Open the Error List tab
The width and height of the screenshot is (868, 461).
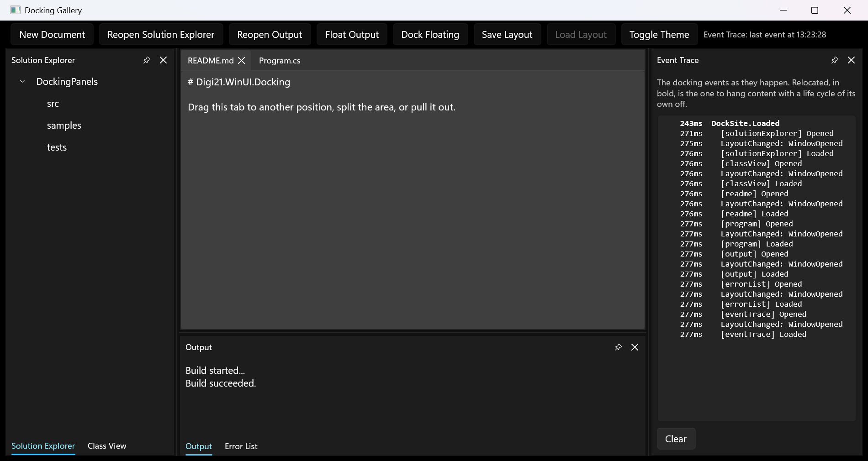(241, 446)
